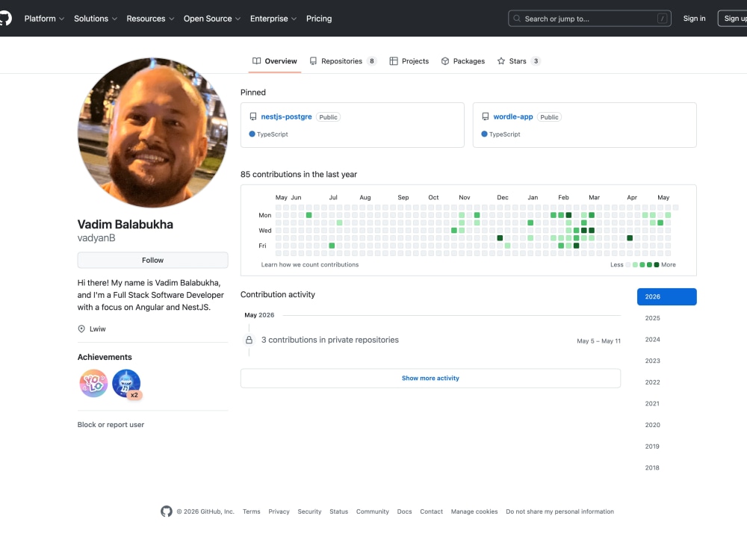The image size is (747, 560).
Task: Click the repo icon on wordle-app card
Action: click(x=486, y=116)
